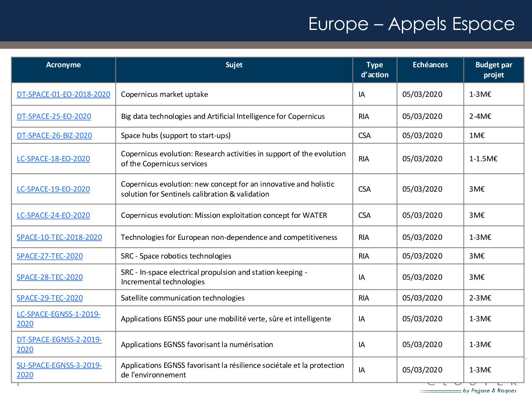Viewport: 532px width, 399px height.
Task: Open the SPACE-10-TEC-2018-2020 link
Action: tap(59, 237)
